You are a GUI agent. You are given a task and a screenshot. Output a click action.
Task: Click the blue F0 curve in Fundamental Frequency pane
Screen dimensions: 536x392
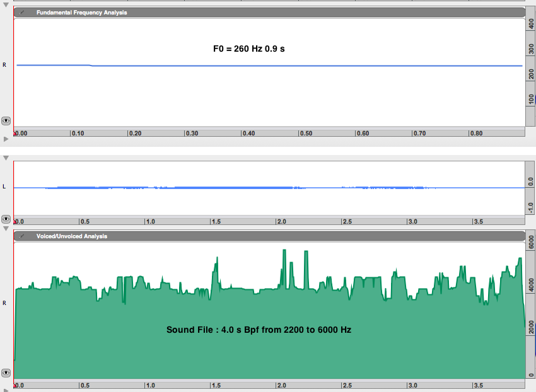269,66
